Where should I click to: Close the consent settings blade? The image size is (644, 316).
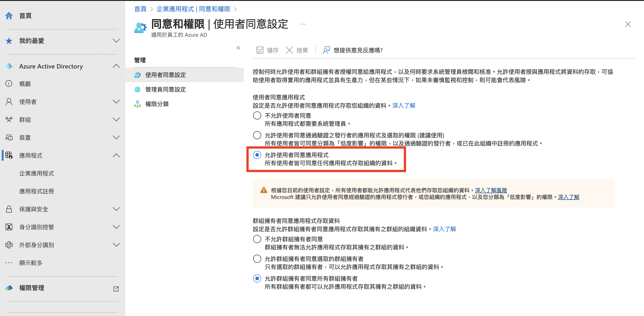pyautogui.click(x=628, y=24)
